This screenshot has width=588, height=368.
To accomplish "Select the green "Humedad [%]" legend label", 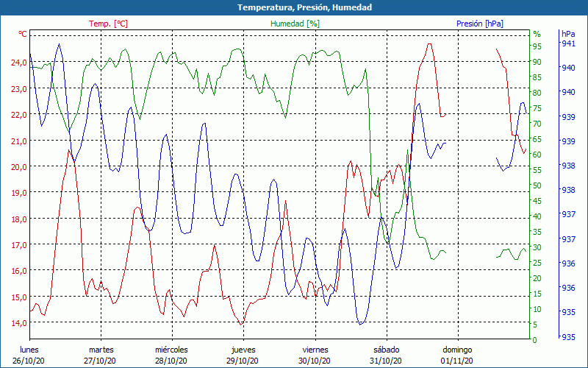I will [295, 24].
